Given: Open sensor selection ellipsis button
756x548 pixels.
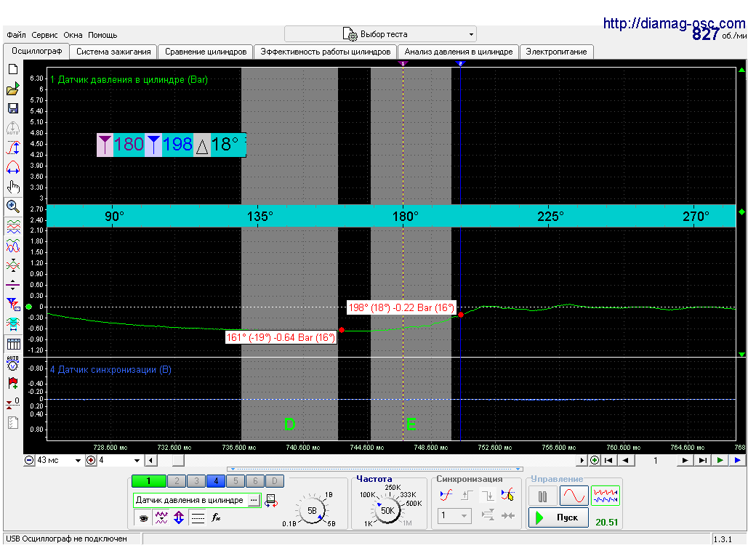Looking at the screenshot, I should coord(254,500).
